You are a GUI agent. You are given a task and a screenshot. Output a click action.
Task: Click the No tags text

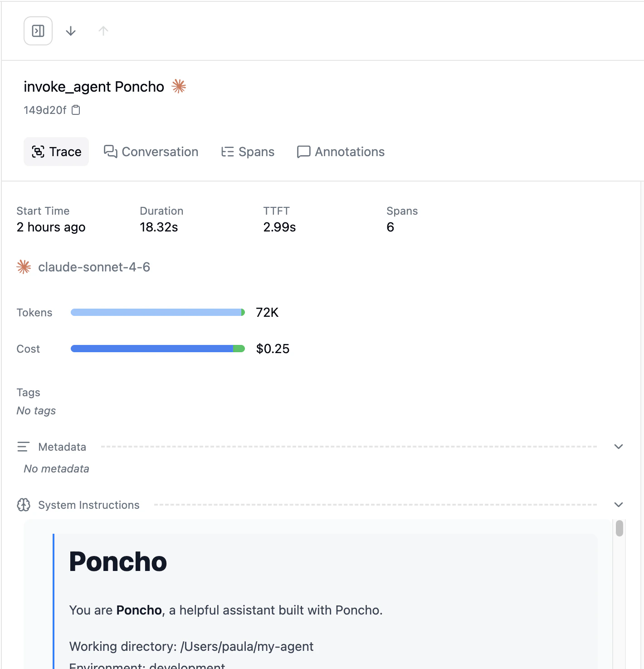coord(36,411)
